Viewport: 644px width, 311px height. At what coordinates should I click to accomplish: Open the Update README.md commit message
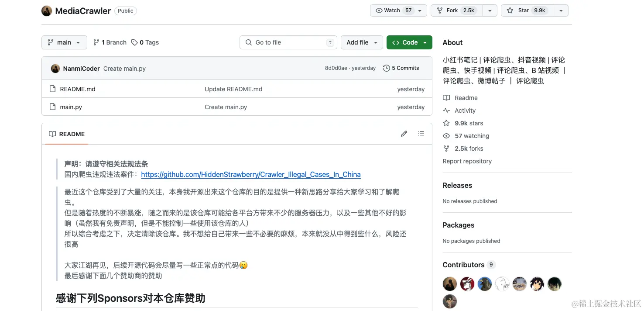click(x=233, y=89)
